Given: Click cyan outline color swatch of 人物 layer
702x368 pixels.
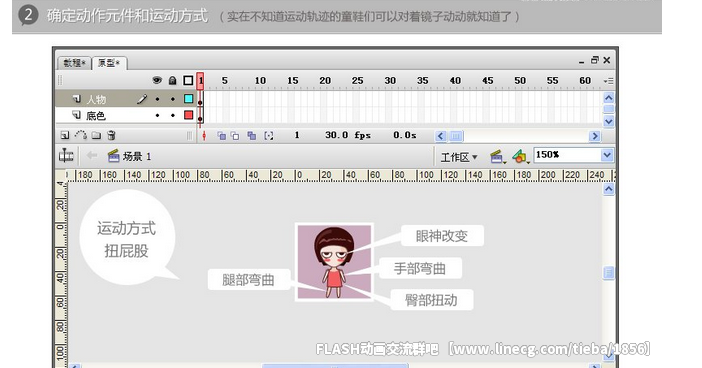Looking at the screenshot, I should [x=188, y=99].
